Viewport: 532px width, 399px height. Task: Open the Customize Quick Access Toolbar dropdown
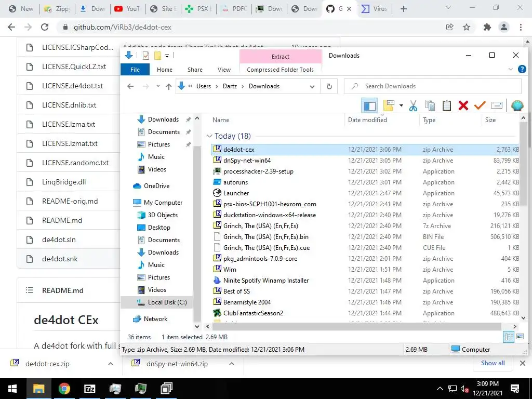[167, 56]
